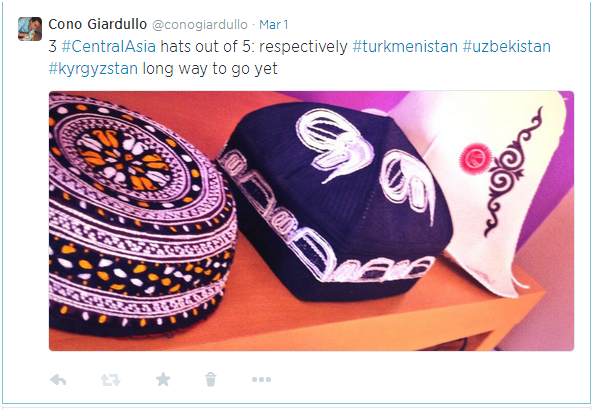The image size is (594, 412).
Task: Reply to Cono Giardullo's tweet
Action: tap(58, 379)
